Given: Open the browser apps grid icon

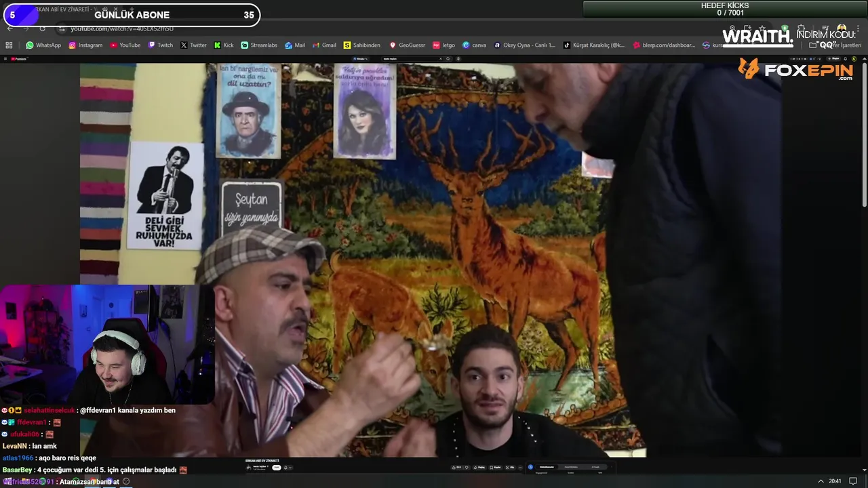Looking at the screenshot, I should (x=9, y=45).
